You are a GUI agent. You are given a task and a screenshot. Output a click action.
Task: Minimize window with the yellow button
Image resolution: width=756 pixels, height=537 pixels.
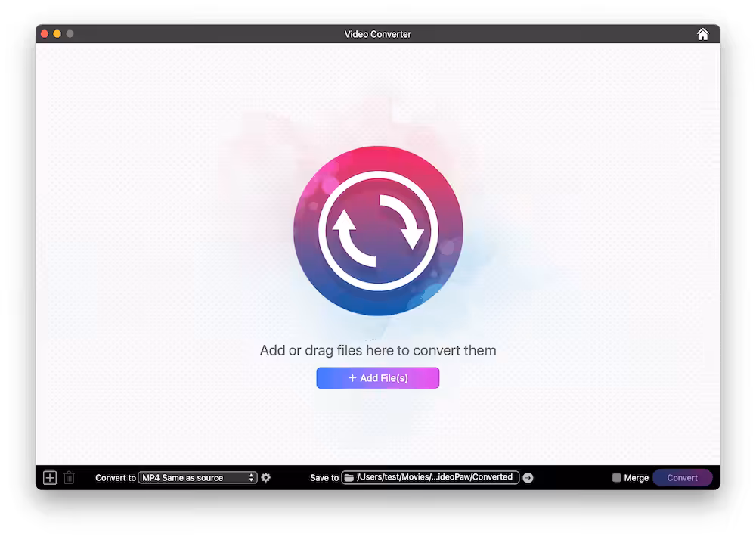point(57,34)
